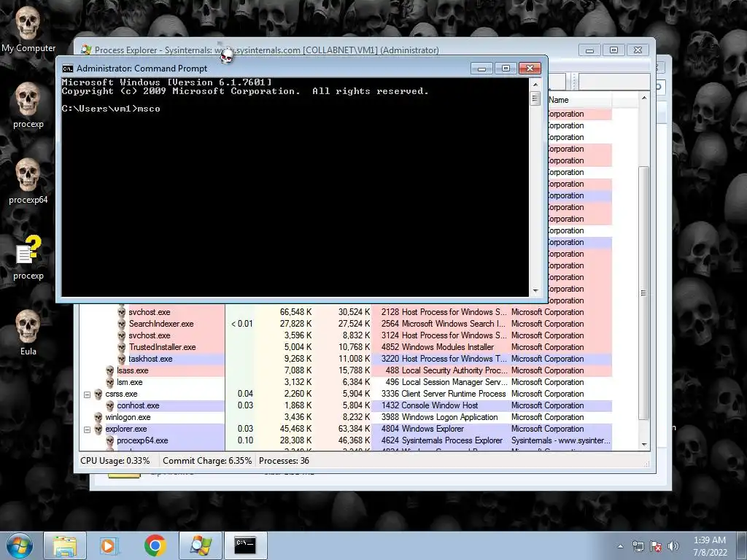Sort by the Company Name column header
Viewport: 747px width, 560px height.
pyautogui.click(x=579, y=100)
